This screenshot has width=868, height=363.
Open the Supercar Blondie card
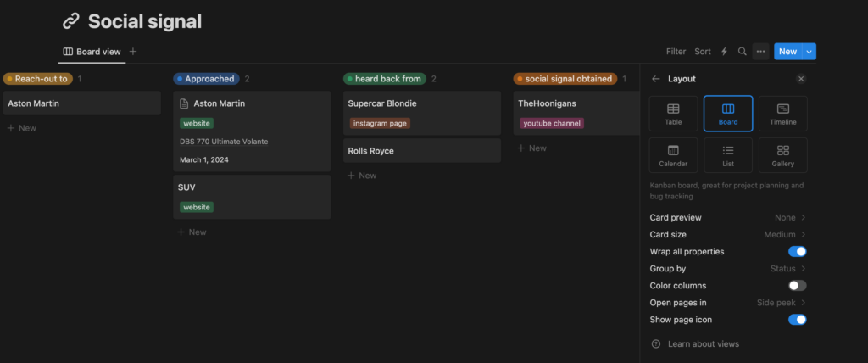tap(422, 113)
